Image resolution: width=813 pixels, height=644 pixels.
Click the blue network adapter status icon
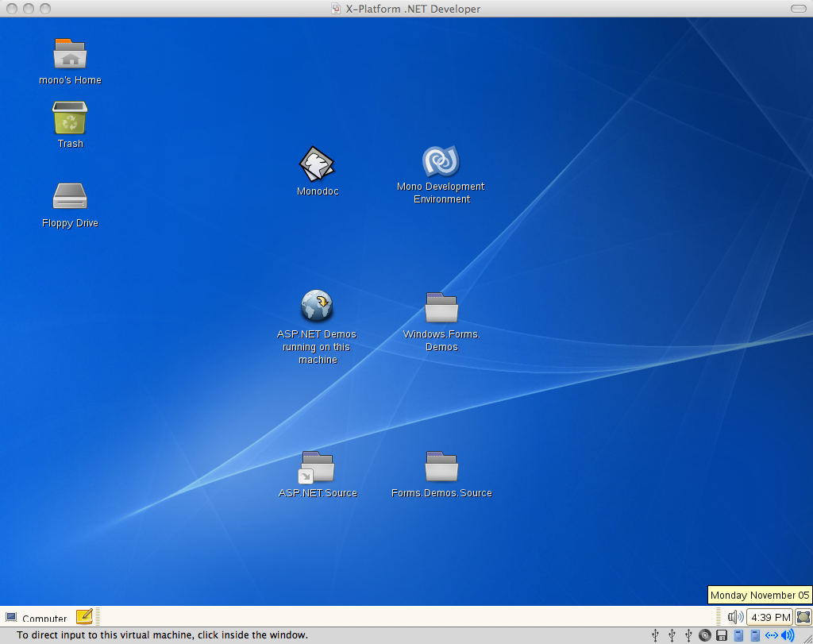[772, 635]
